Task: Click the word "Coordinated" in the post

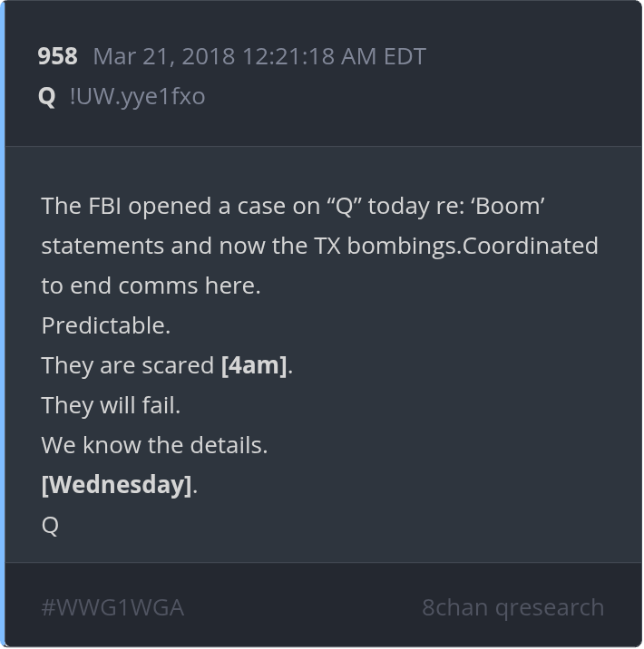Action: tap(531, 246)
